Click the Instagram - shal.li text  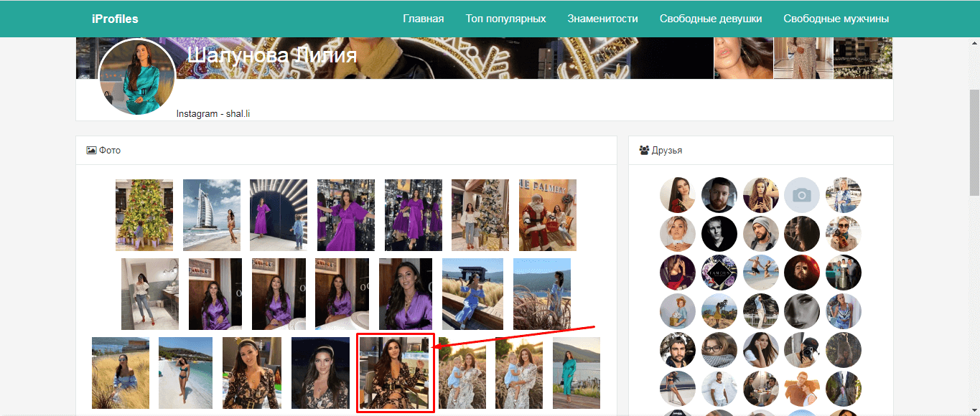pos(213,113)
